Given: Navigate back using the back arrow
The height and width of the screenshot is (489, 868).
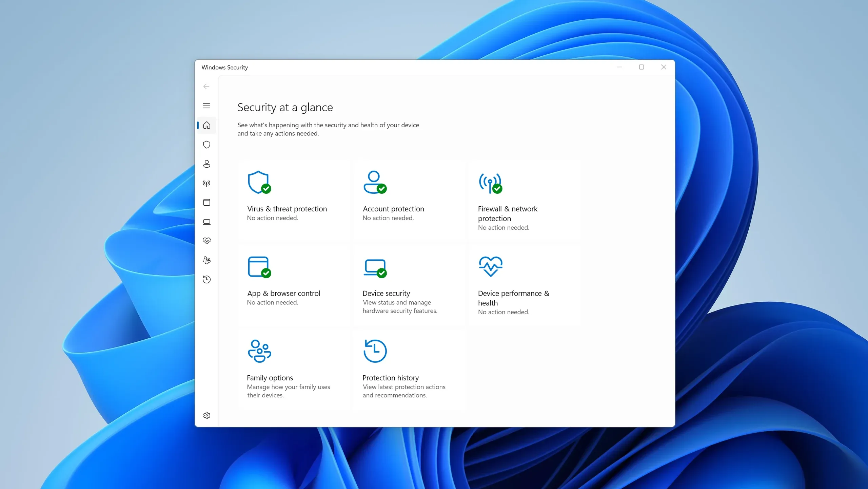Looking at the screenshot, I should 206,86.
